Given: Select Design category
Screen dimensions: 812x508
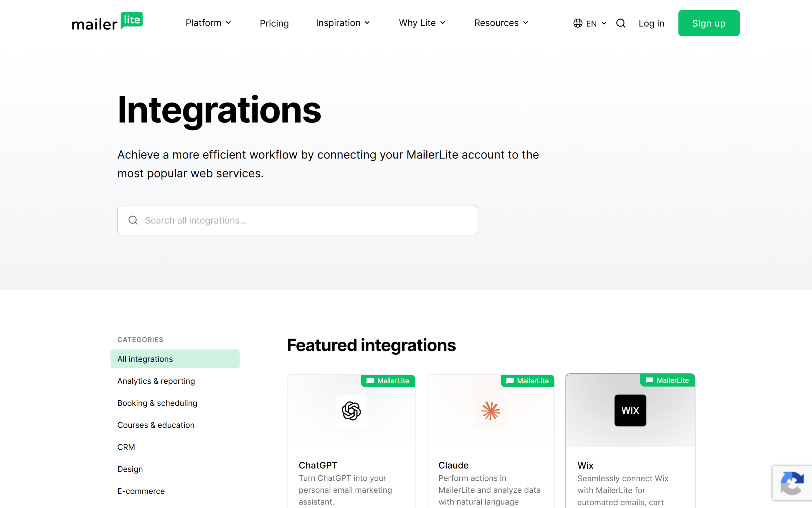Looking at the screenshot, I should [130, 469].
